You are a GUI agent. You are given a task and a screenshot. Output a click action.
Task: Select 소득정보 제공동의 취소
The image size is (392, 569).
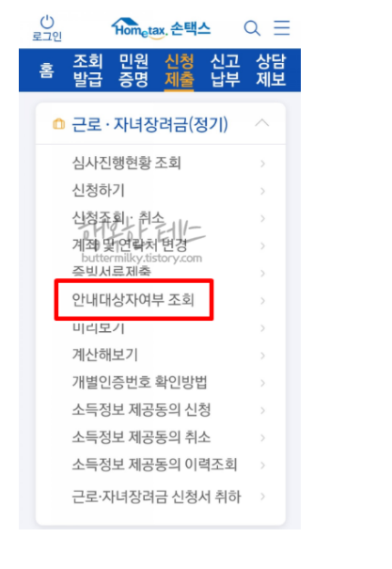[141, 437]
